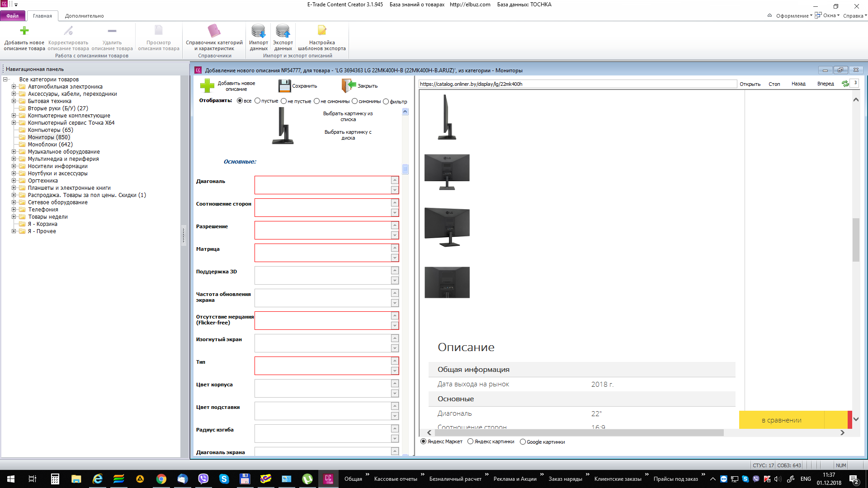Collapse the Все категории товаров root node
This screenshot has height=488, width=868.
click(x=5, y=80)
